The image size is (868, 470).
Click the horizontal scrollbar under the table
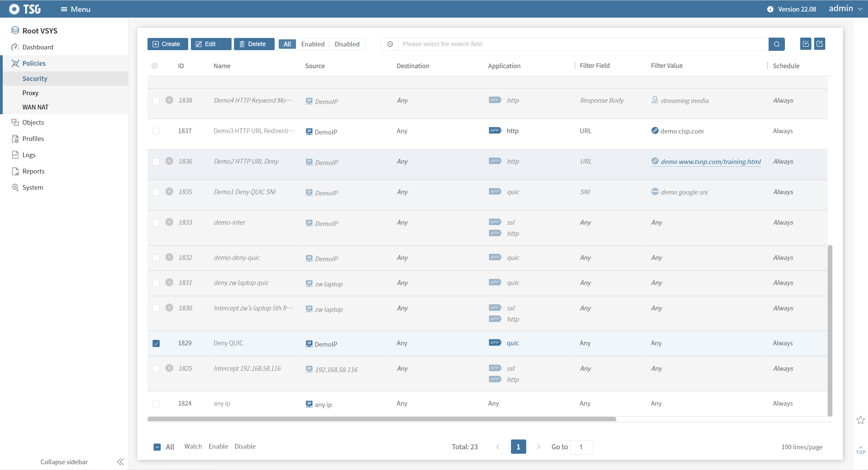[x=381, y=419]
